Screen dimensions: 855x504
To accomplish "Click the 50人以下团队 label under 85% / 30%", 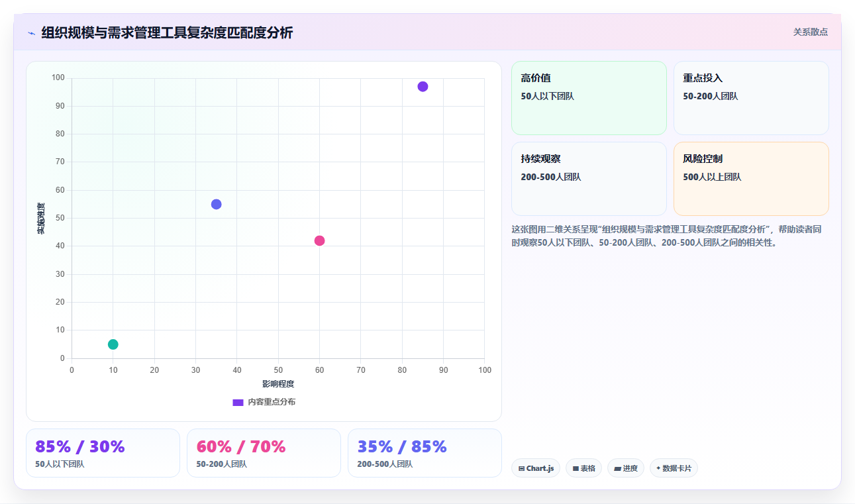I will [60, 464].
